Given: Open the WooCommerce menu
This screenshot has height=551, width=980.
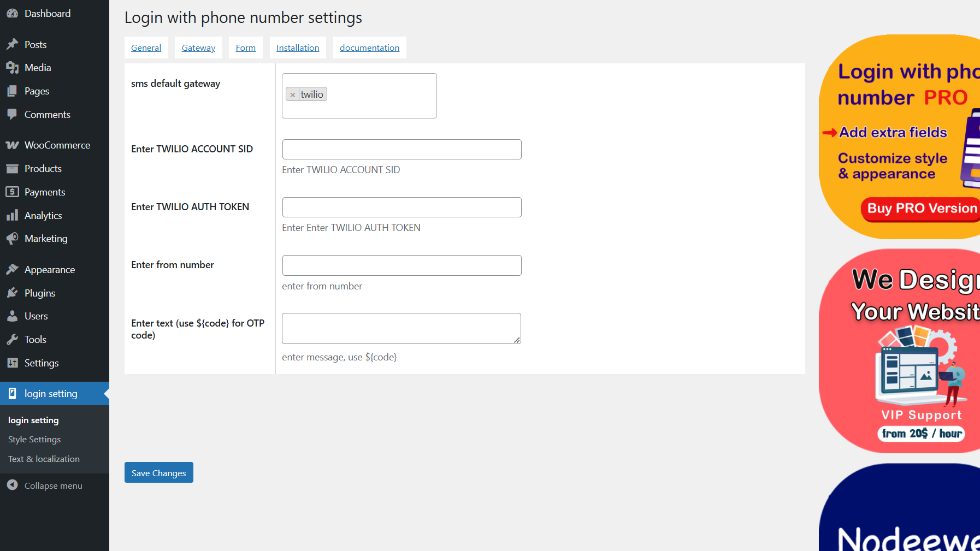Looking at the screenshot, I should 55,145.
